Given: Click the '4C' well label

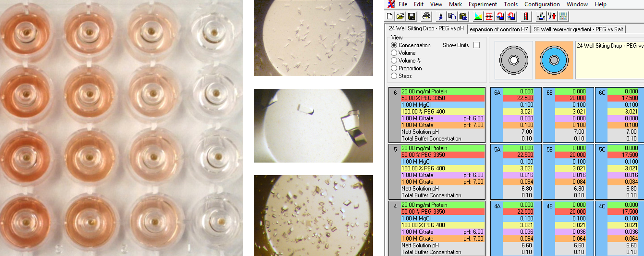Looking at the screenshot, I should [602, 207].
